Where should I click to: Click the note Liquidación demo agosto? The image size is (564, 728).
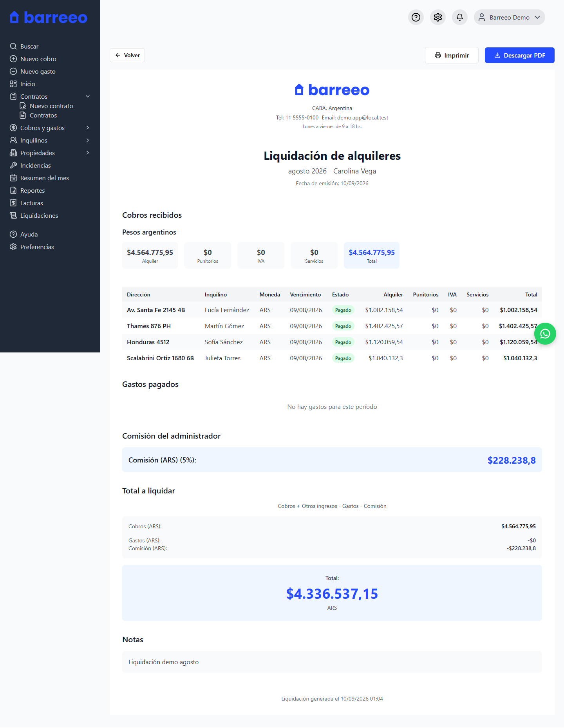[x=163, y=662]
